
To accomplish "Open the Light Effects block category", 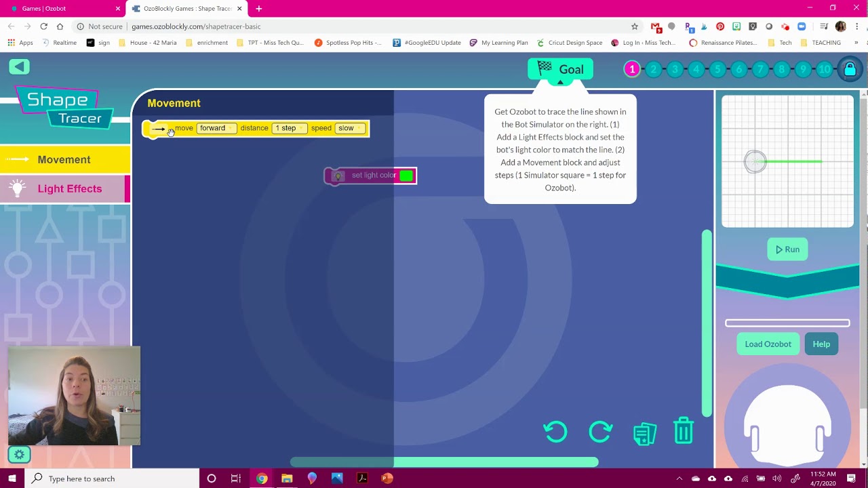I will [65, 188].
